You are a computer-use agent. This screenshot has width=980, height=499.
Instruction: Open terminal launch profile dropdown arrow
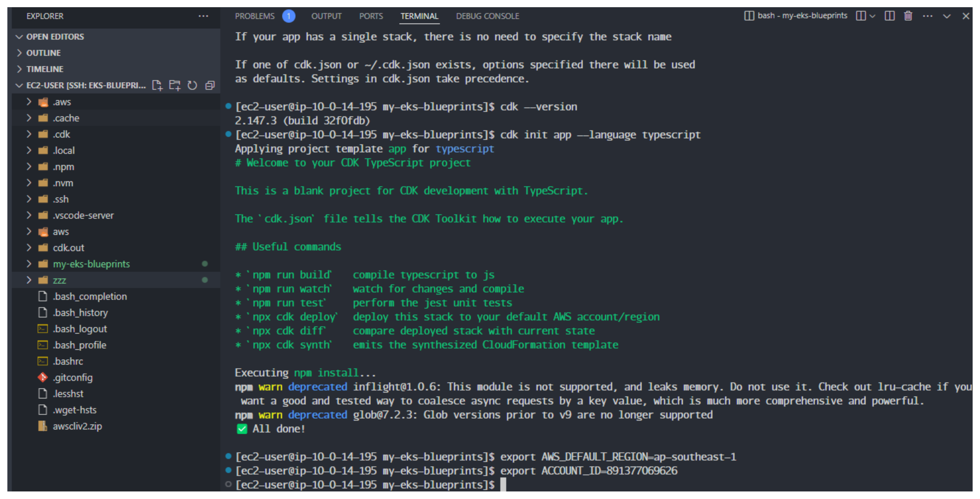pos(873,16)
